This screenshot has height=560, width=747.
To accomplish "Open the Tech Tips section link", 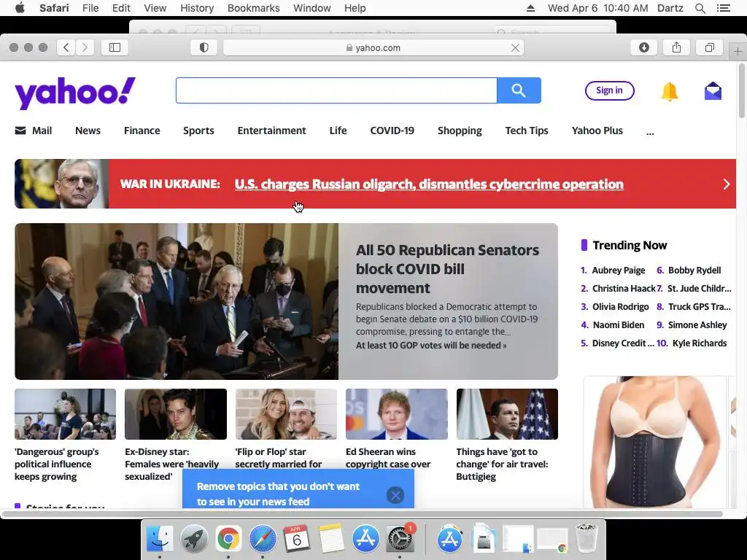I will coord(527,131).
